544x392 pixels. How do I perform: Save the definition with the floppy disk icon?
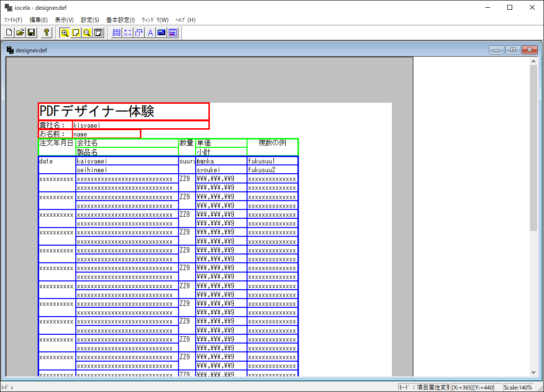pos(31,33)
